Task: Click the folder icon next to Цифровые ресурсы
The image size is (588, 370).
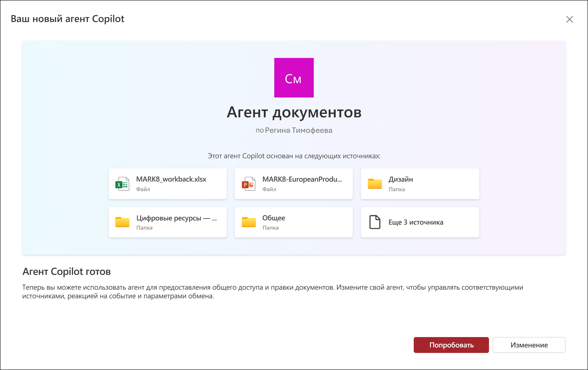Action: [x=122, y=222]
